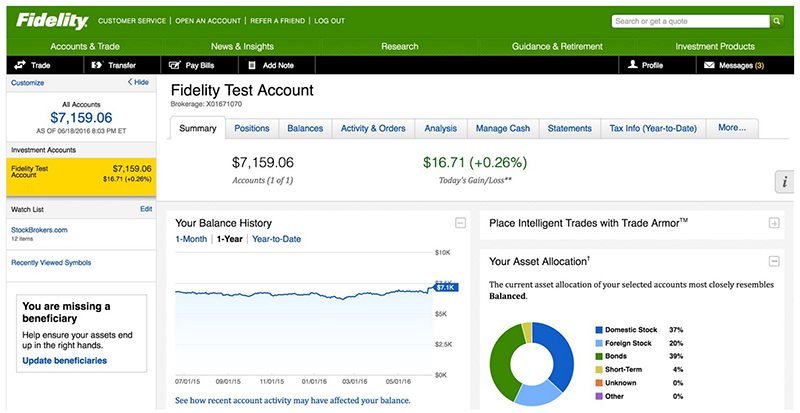This screenshot has width=800, height=413.
Task: Open the Analysis tab
Action: (440, 129)
